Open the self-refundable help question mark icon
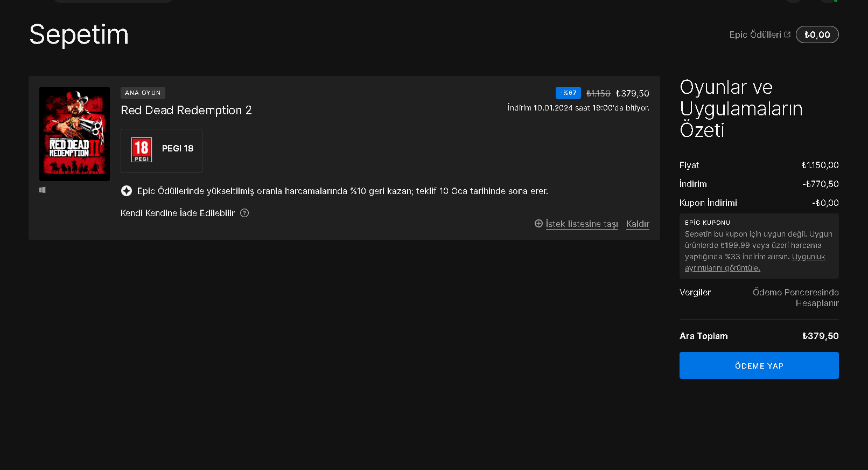868x470 pixels. pos(244,213)
